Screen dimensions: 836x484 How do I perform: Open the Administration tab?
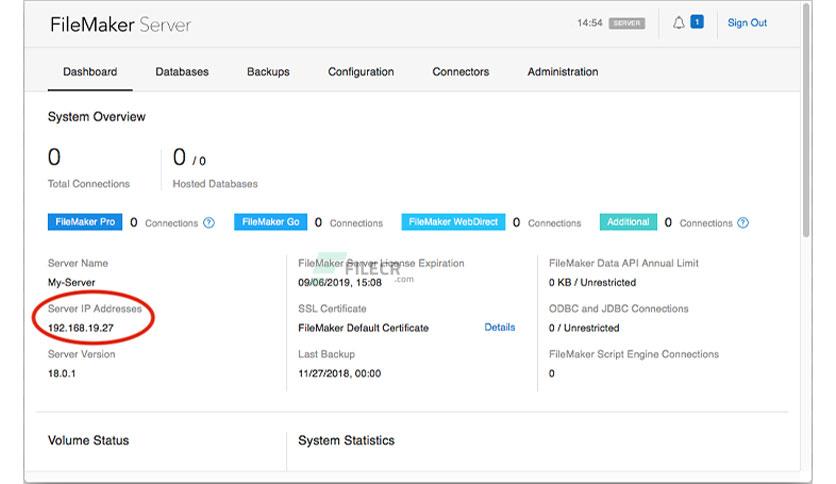pos(563,71)
